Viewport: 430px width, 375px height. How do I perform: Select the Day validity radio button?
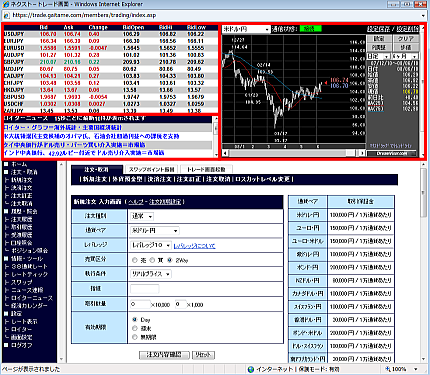pyautogui.click(x=135, y=319)
